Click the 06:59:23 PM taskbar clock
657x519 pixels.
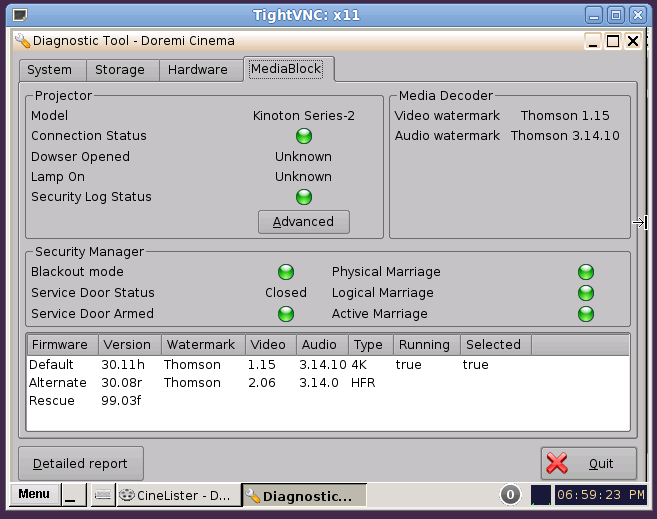(x=601, y=495)
